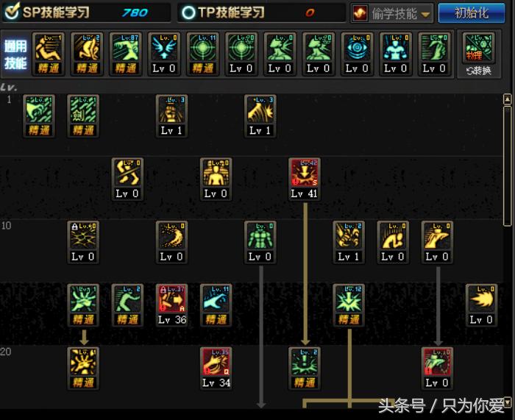The image size is (515, 420).
Task: Select the locked cracked-ground skill Lv 0
Action: [x=83, y=242]
